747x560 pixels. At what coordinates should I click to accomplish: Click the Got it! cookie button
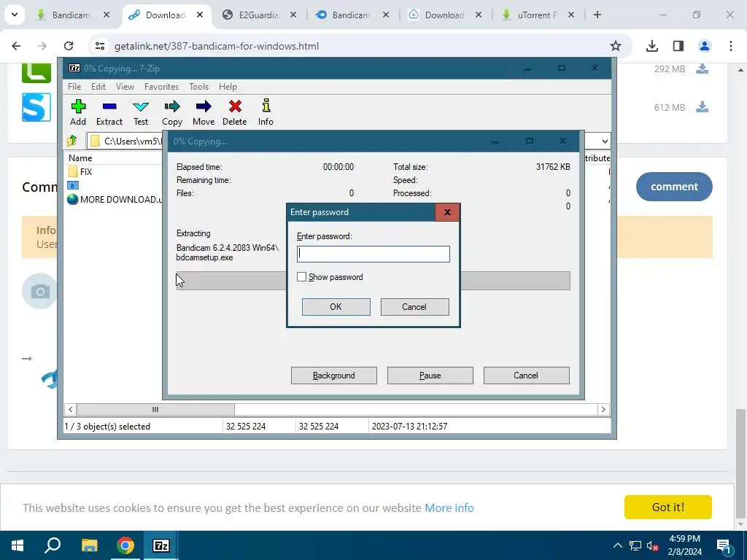pos(668,507)
